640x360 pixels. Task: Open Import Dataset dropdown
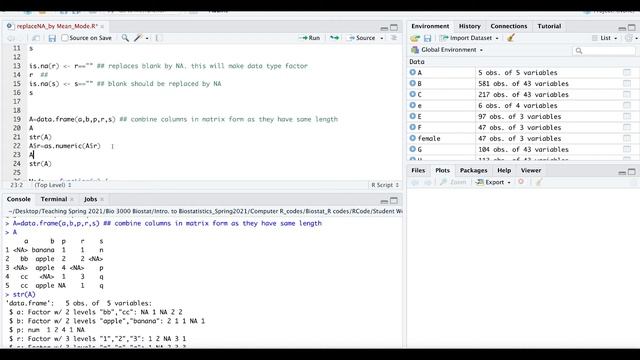click(470, 38)
